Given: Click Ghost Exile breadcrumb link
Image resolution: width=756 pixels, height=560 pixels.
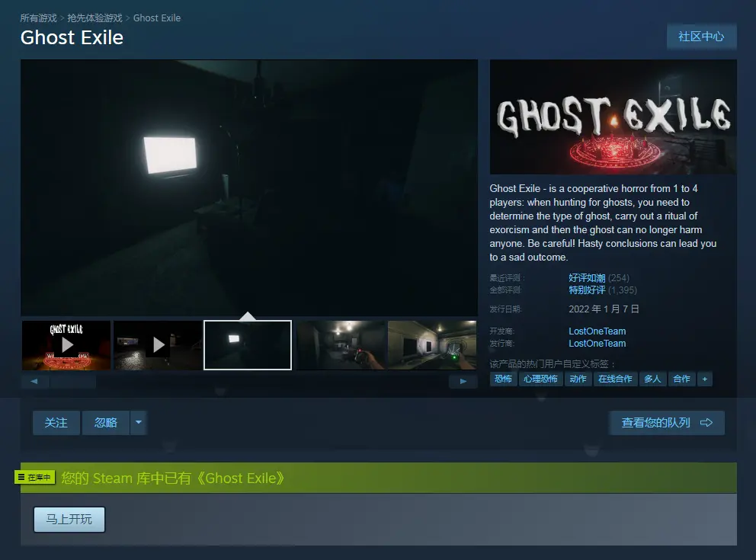Looking at the screenshot, I should coord(157,18).
